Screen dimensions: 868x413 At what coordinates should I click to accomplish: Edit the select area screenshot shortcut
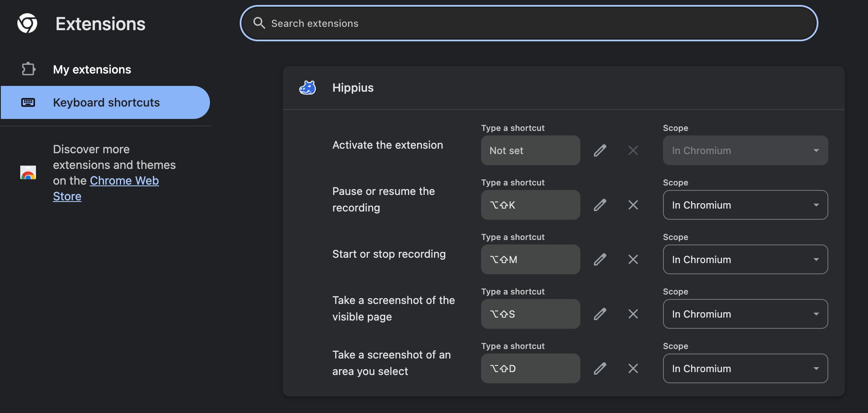pos(600,368)
